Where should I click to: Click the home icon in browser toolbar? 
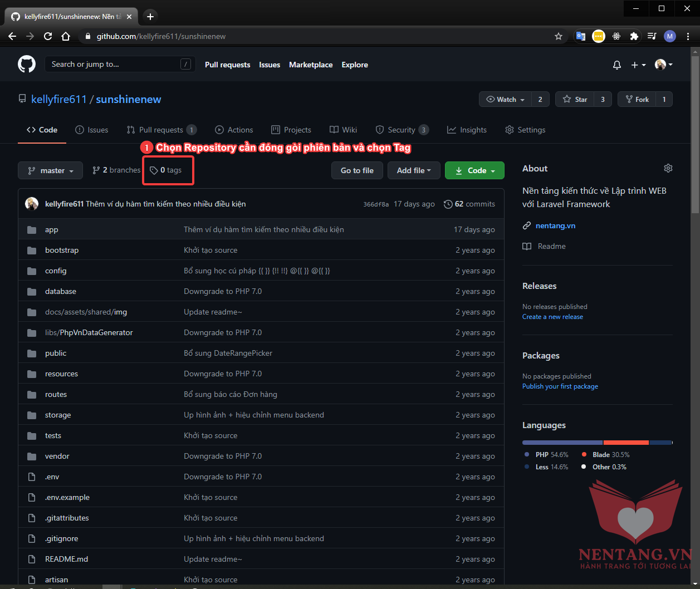tap(66, 36)
